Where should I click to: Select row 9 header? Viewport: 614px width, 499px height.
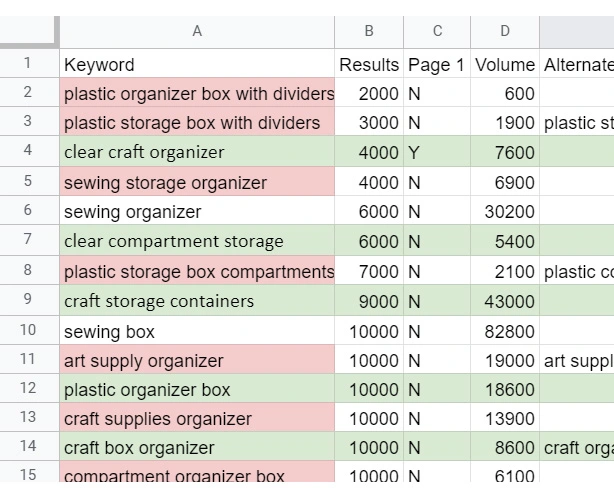coord(27,300)
